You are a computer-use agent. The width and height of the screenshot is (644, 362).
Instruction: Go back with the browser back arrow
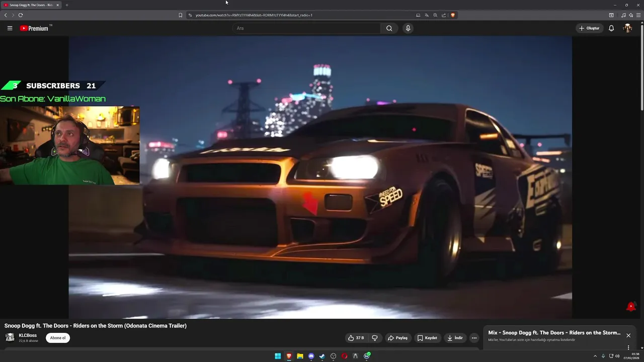[6, 15]
